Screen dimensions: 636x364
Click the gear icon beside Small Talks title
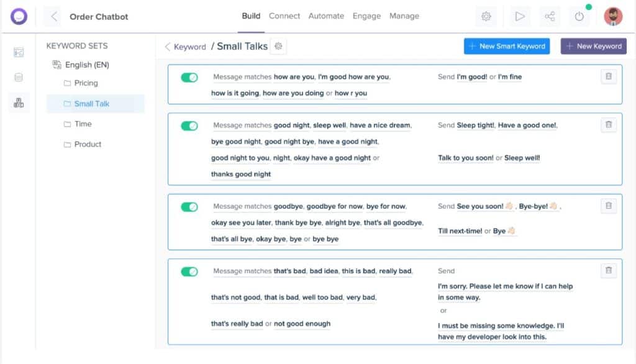(278, 46)
